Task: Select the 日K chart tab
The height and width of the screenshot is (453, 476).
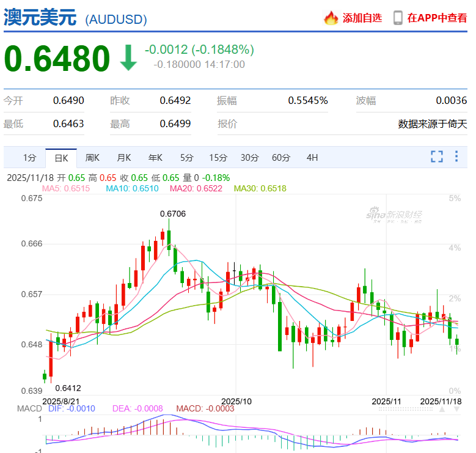Action: click(x=61, y=158)
